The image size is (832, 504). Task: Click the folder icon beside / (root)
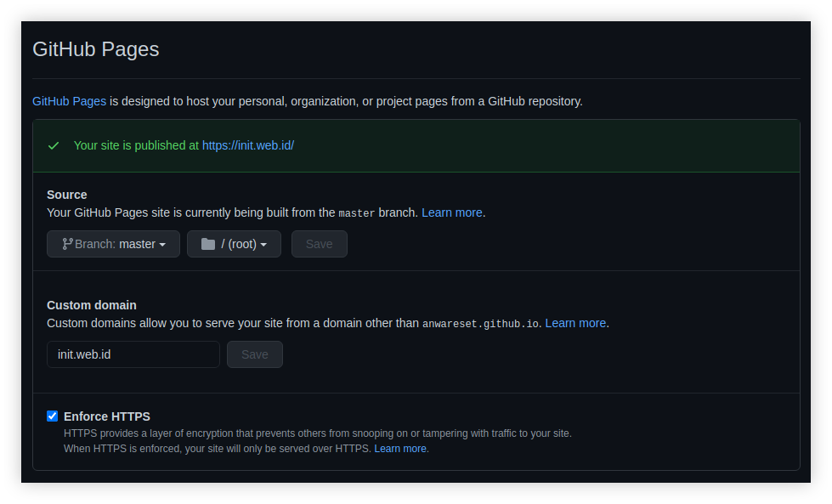point(208,244)
